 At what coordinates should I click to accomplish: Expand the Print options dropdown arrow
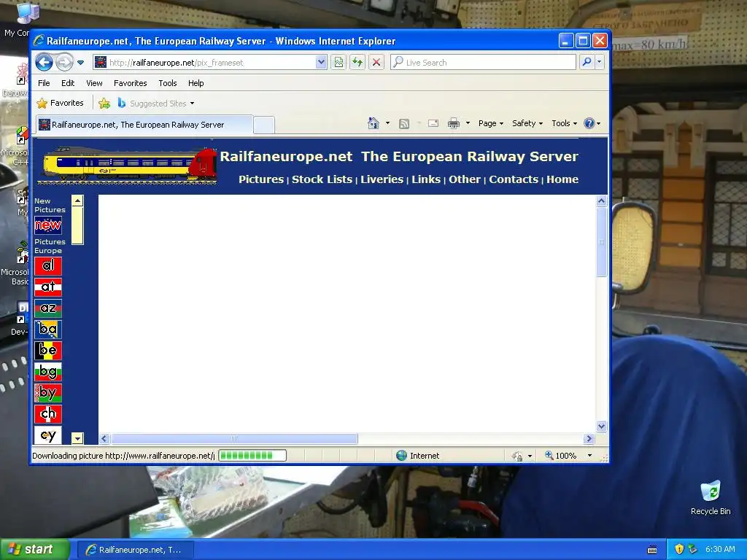click(468, 123)
